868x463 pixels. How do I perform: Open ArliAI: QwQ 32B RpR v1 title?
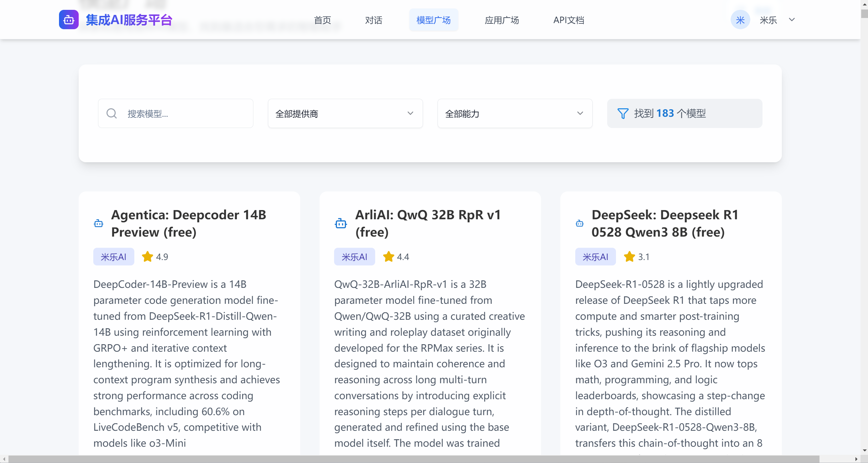(x=428, y=223)
